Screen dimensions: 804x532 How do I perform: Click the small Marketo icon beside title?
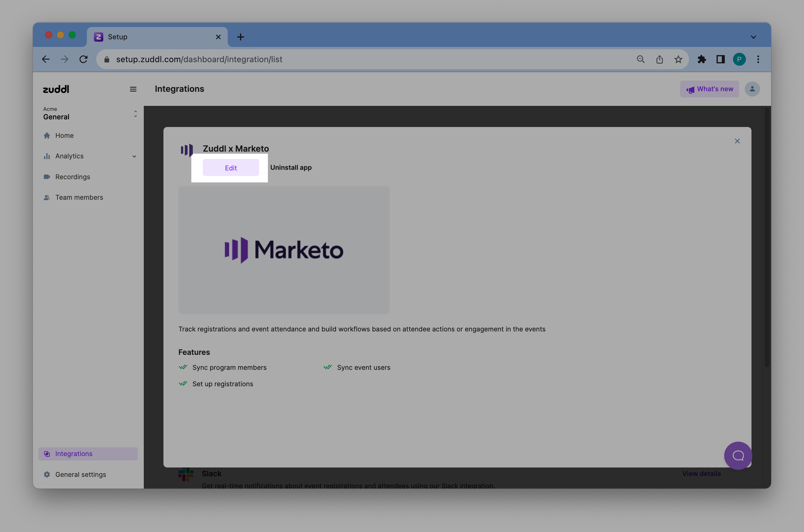coord(187,150)
